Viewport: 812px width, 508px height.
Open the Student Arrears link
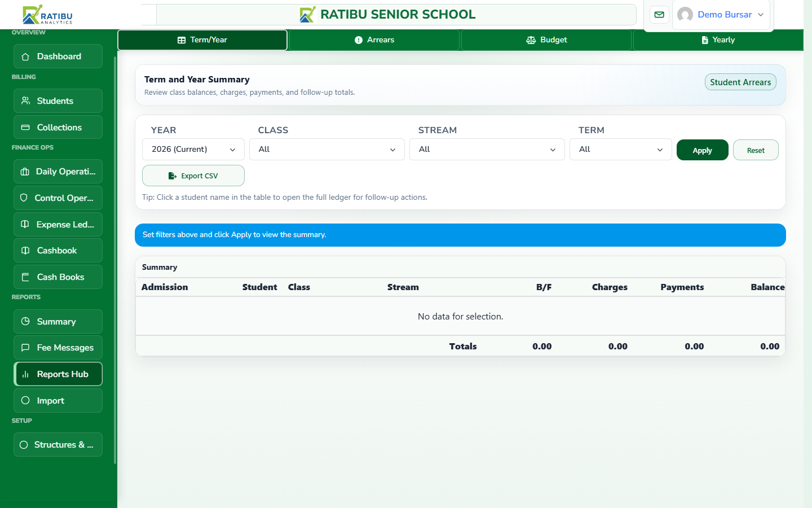click(x=740, y=82)
